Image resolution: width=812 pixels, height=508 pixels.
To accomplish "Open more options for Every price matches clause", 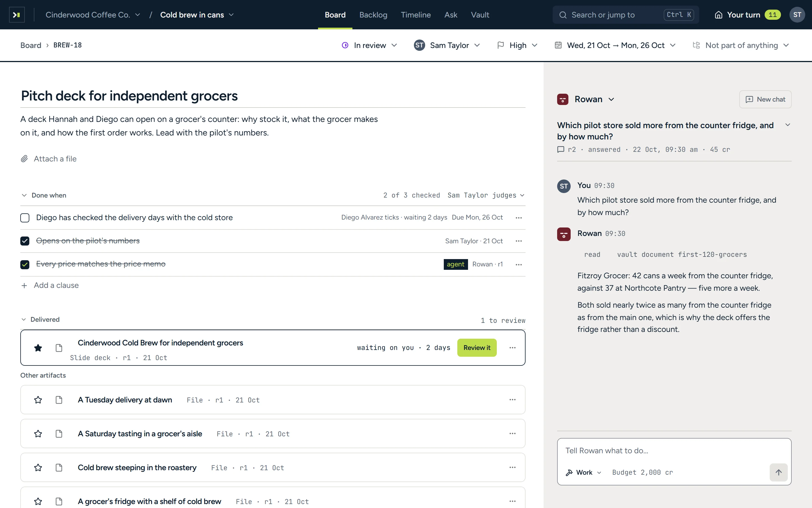I will [x=519, y=264].
